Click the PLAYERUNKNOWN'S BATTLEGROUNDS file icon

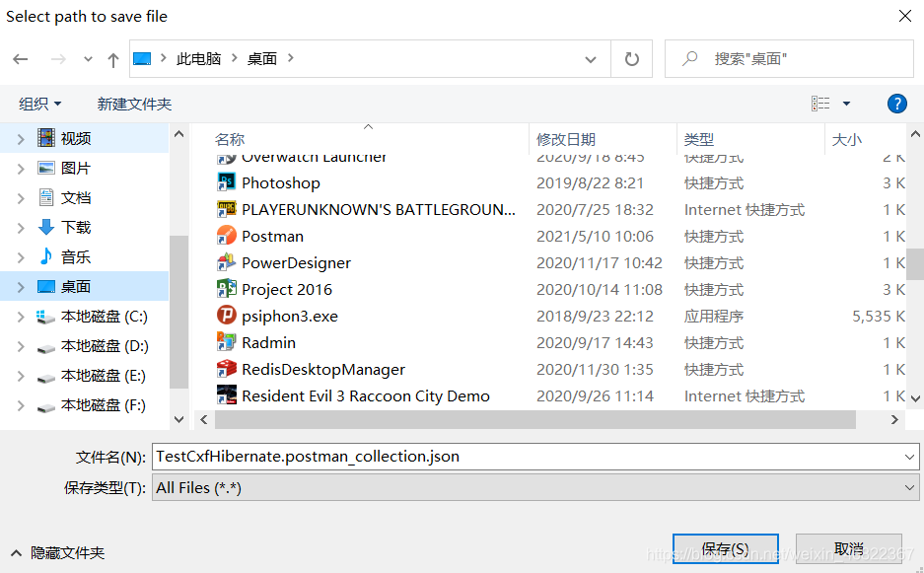pyautogui.click(x=226, y=209)
